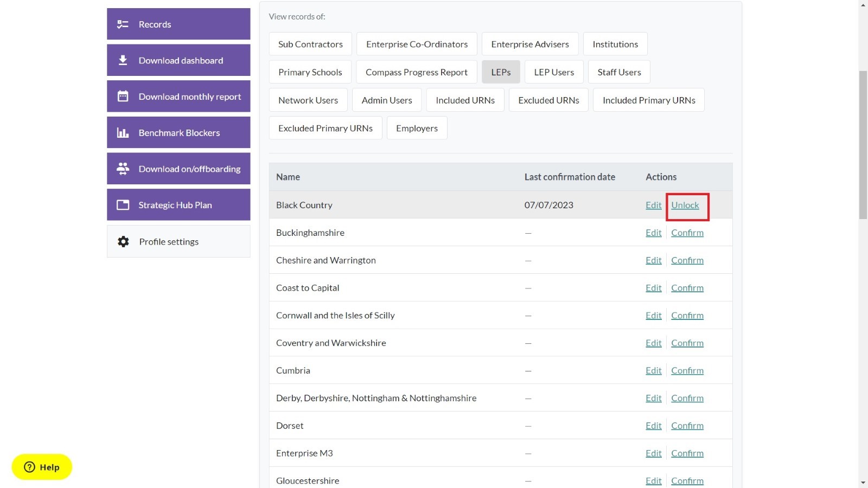Image resolution: width=868 pixels, height=488 pixels.
Task: Click the on/offboarding people icon
Action: (123, 169)
